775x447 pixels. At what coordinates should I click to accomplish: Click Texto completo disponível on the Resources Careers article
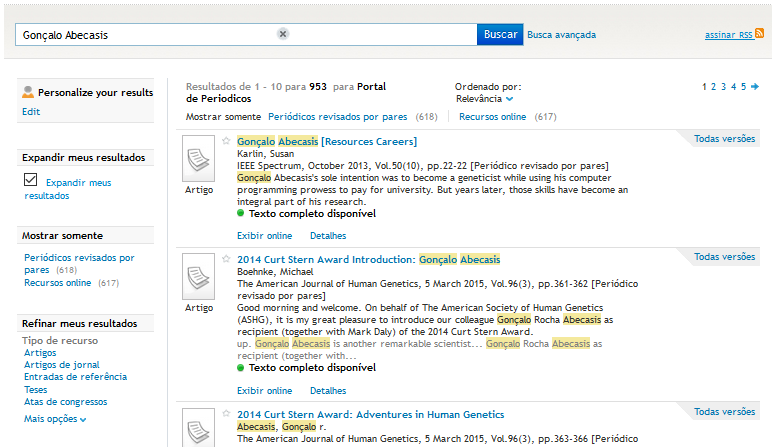pos(312,214)
